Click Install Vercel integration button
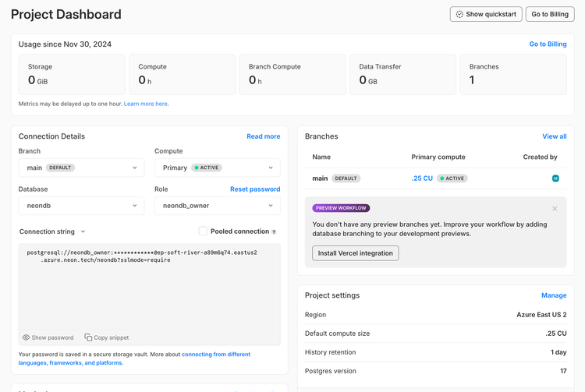 click(x=356, y=253)
